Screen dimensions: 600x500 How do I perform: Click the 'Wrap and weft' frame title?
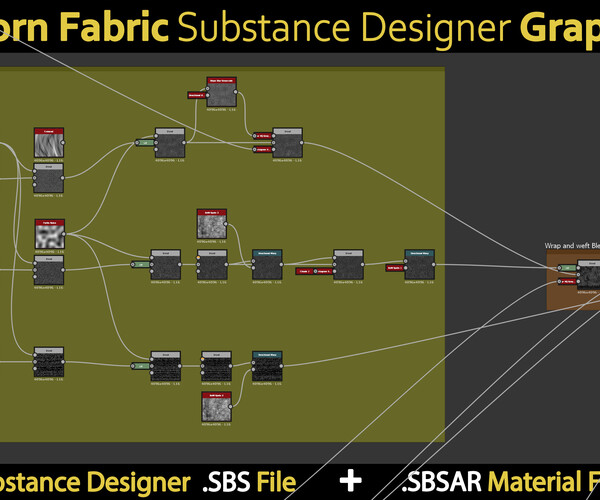[x=572, y=246]
